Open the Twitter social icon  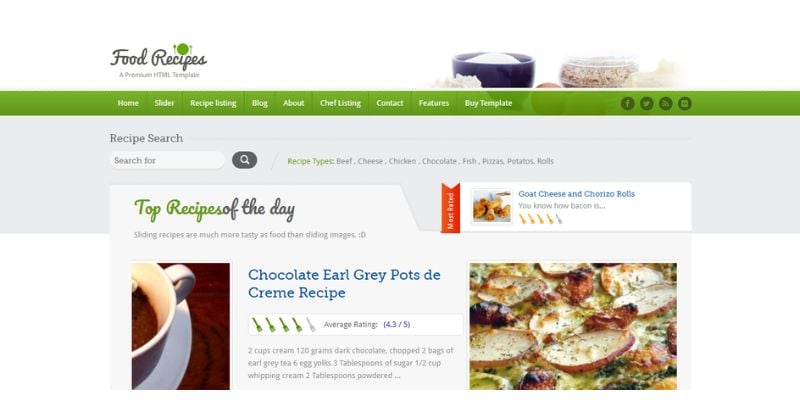646,104
